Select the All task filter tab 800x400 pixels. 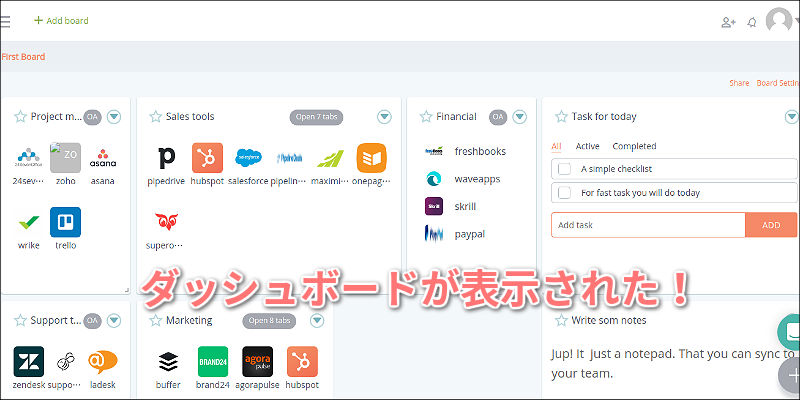click(556, 146)
